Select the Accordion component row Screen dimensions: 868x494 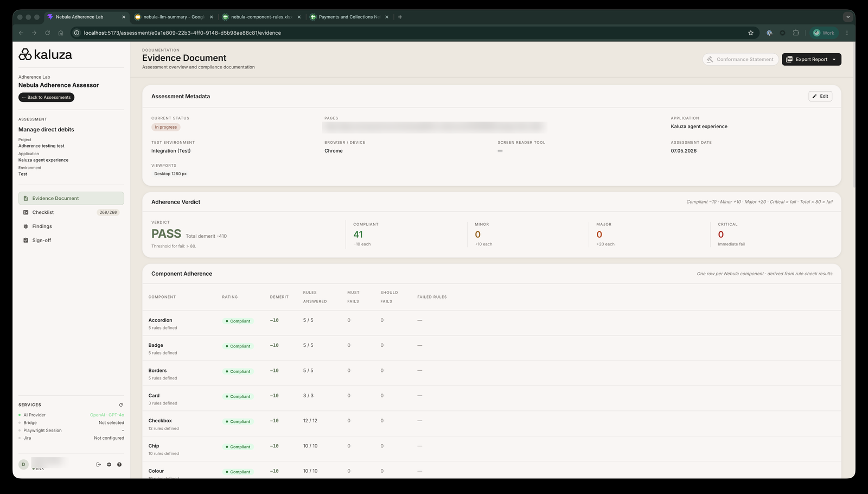pyautogui.click(x=492, y=324)
